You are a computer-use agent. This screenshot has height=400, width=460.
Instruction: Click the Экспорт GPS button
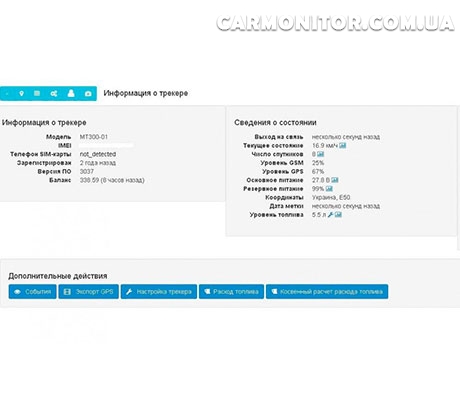tap(88, 292)
